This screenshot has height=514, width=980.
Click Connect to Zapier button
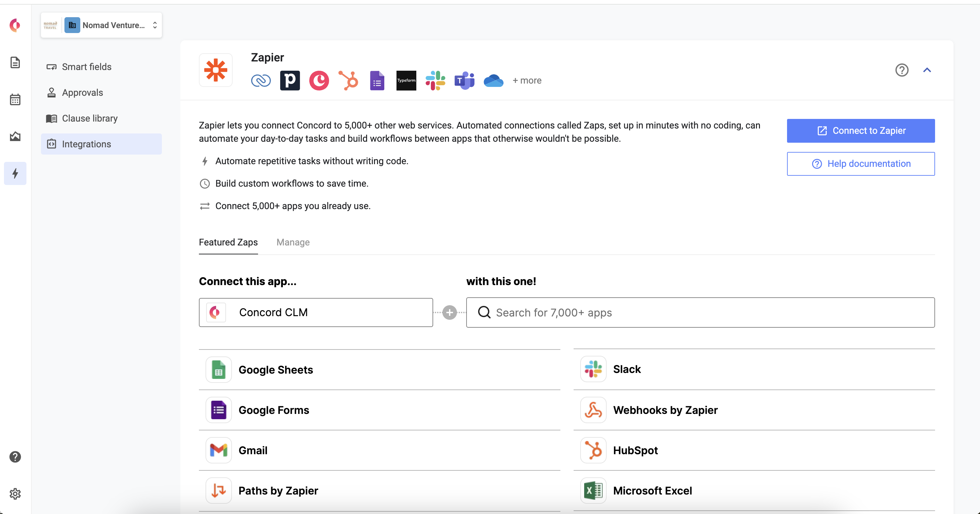point(860,131)
